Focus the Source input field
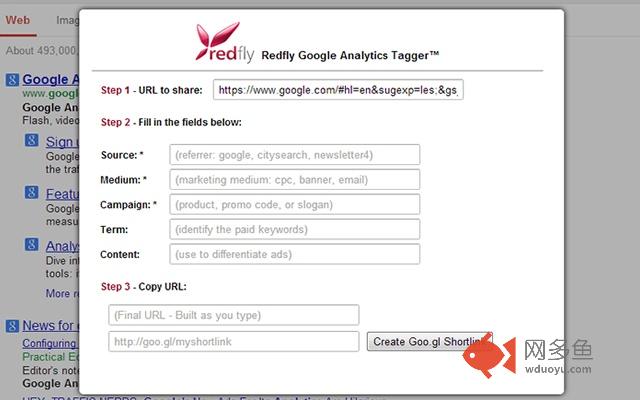This screenshot has width=640, height=400. click(x=295, y=155)
